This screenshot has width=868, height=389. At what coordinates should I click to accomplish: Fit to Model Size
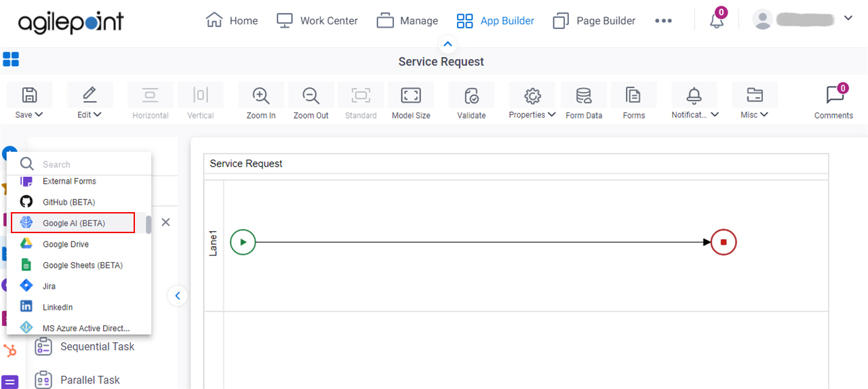[x=411, y=95]
